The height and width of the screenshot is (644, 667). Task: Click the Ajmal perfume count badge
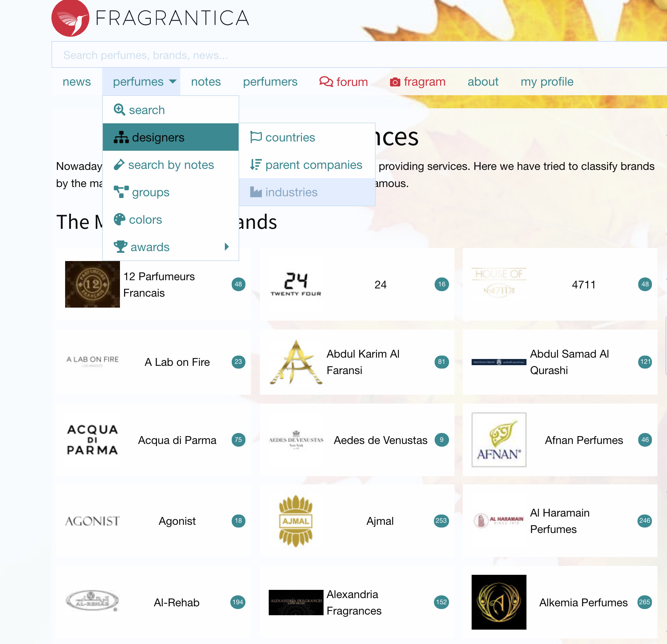441,521
